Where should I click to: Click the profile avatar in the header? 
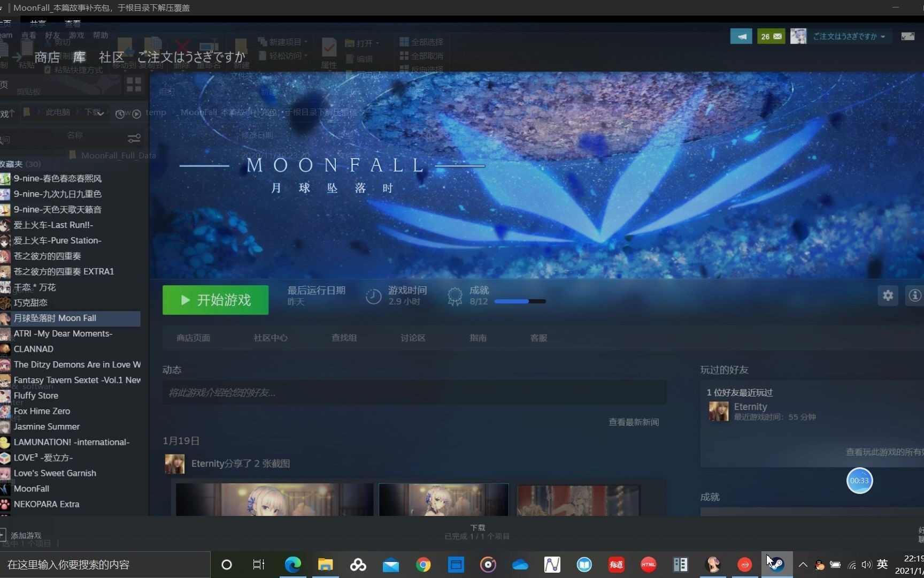tap(798, 36)
